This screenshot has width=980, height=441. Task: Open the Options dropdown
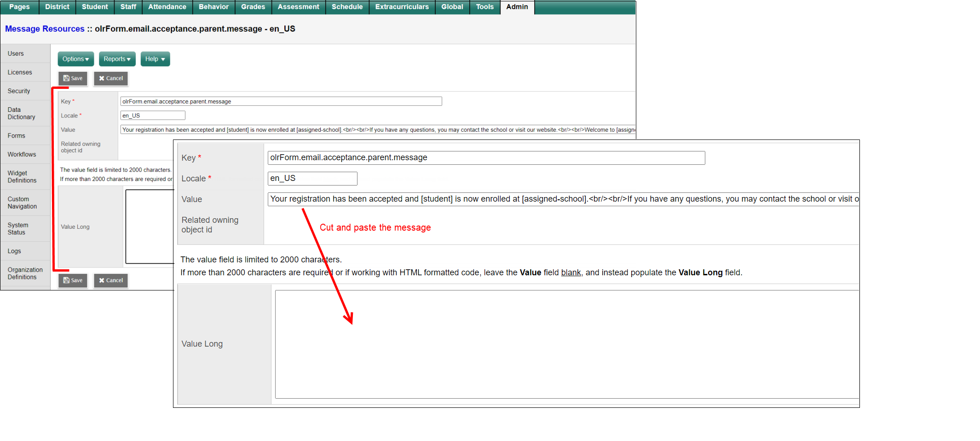(75, 59)
